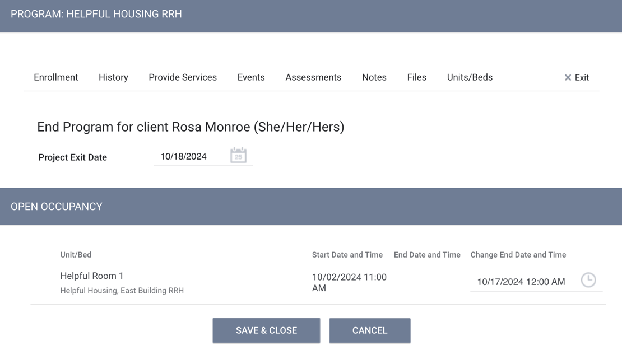This screenshot has height=364, width=622.
Task: Click the Program: Helpful Housing RRH header
Action: tap(96, 14)
